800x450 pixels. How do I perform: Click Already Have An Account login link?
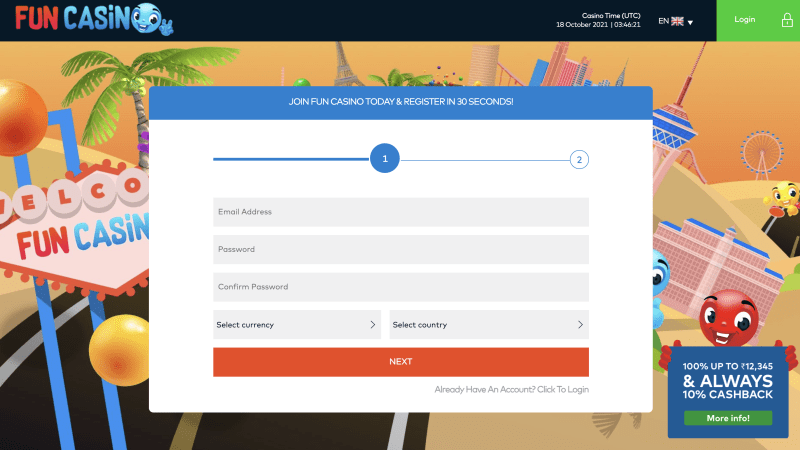(512, 389)
